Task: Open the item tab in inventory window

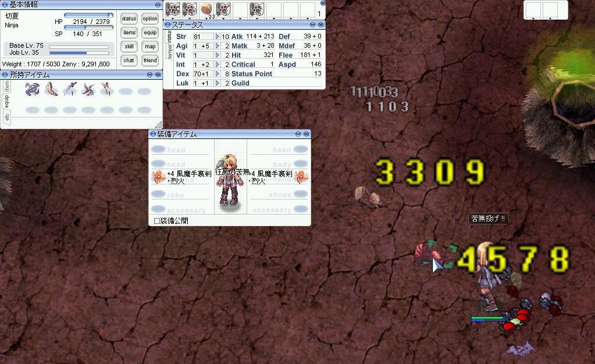Action: click(x=7, y=86)
